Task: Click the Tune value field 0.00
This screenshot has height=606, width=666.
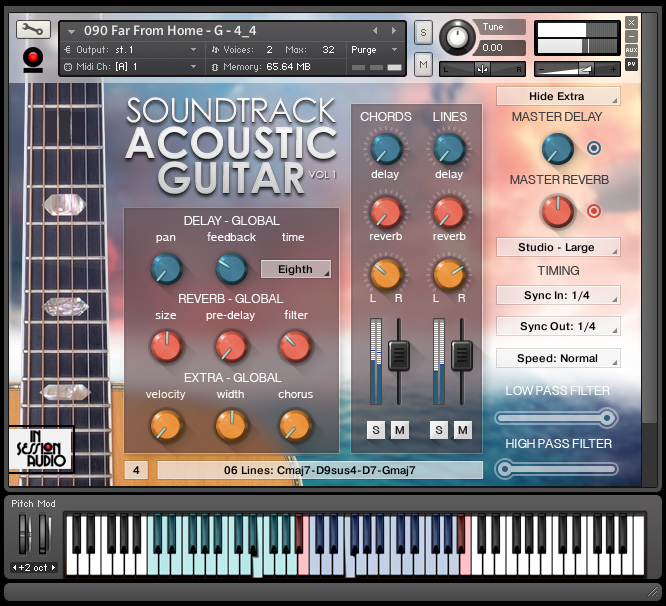Action: pos(500,48)
